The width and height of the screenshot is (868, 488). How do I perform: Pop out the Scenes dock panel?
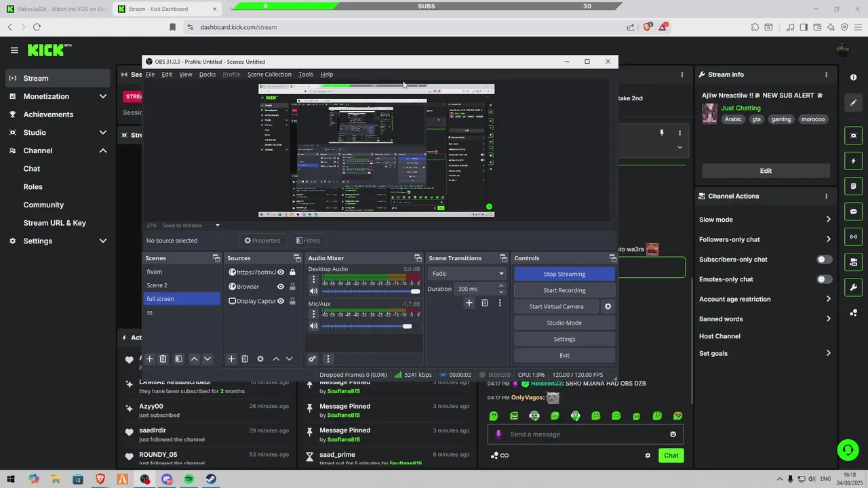[216, 258]
